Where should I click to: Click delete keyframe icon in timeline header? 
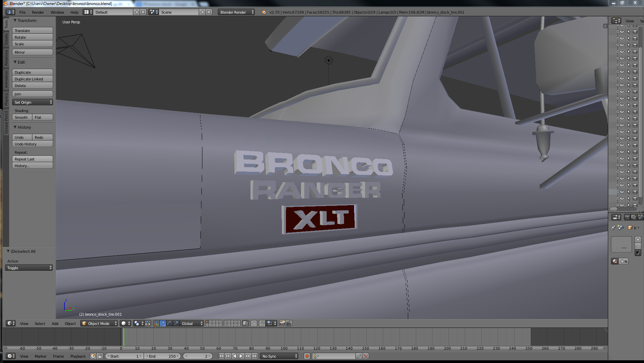pos(365,356)
